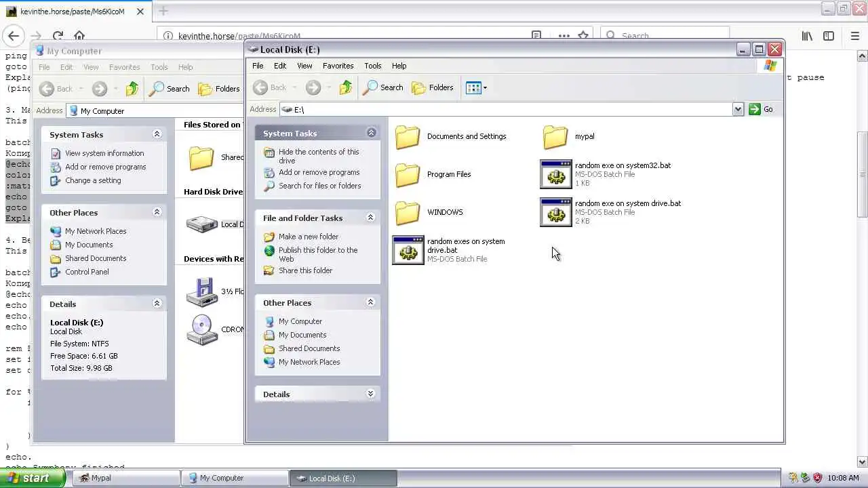
Task: Open Tools menu in Local Disk (E:) window
Action: pyautogui.click(x=373, y=66)
